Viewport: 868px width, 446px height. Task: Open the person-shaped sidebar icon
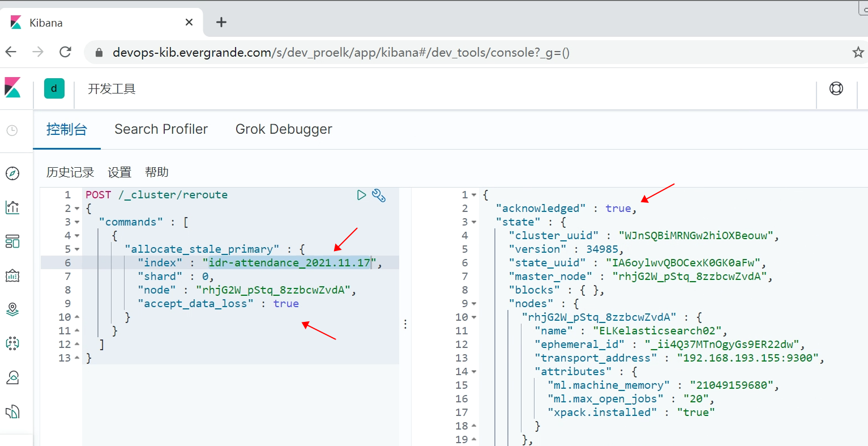point(12,377)
